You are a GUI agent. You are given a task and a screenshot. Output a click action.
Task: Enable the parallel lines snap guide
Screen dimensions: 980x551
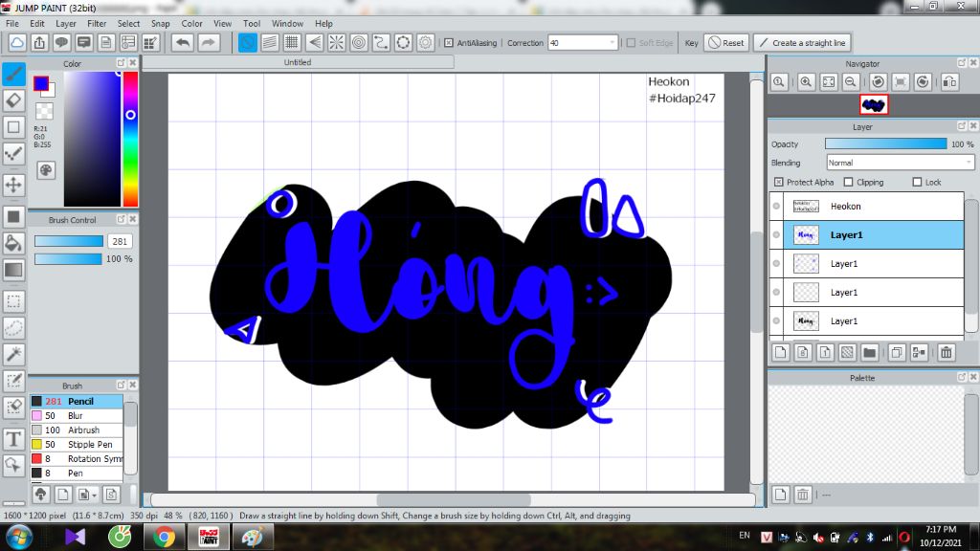point(269,42)
